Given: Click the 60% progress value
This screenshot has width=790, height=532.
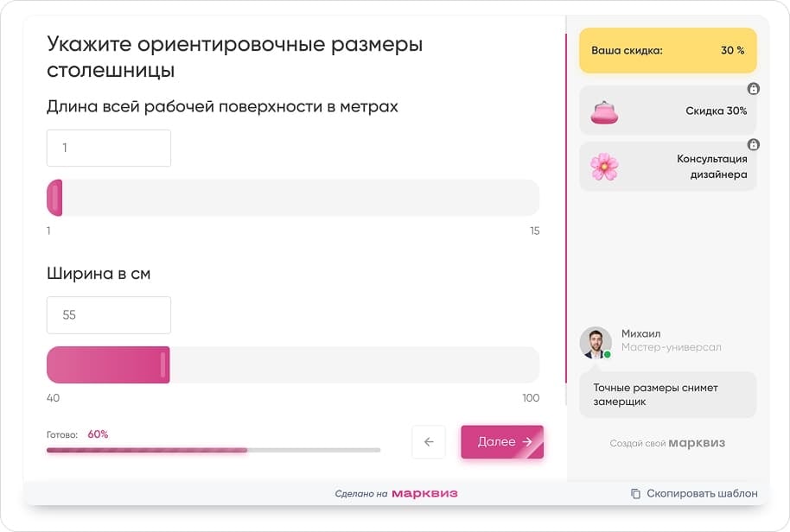Looking at the screenshot, I should click(98, 434).
